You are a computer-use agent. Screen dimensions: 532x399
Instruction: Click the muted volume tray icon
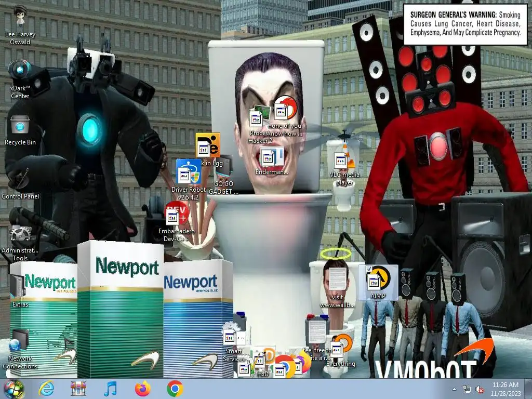point(480,390)
